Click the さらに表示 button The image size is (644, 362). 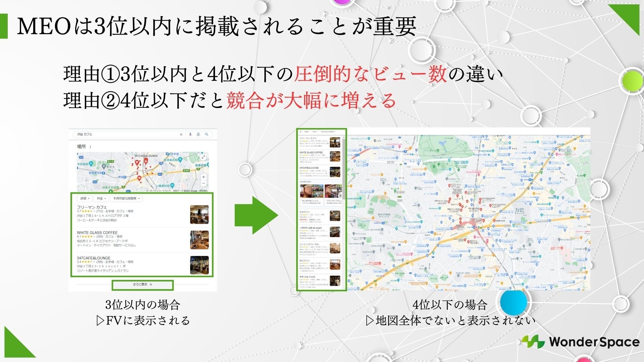pyautogui.click(x=143, y=285)
